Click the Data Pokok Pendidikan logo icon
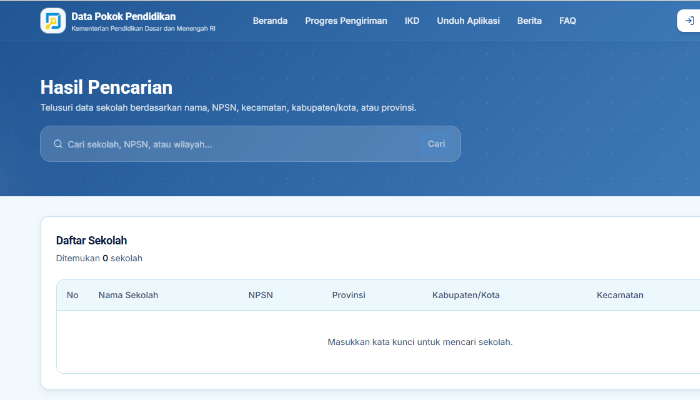Screen dimensions: 700x400 [x=53, y=21]
